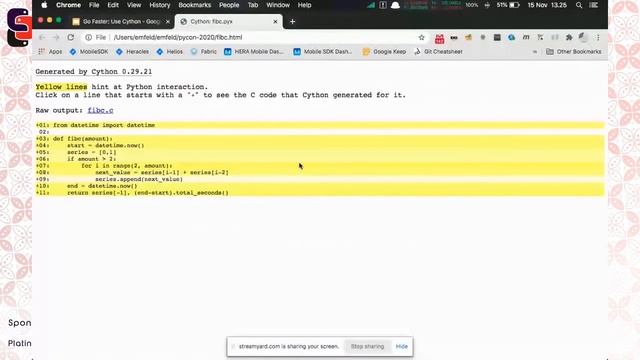Screen dimensions: 640x360
Task: Open the HERA Mobile Das... bookmark
Action: [x=253, y=51]
